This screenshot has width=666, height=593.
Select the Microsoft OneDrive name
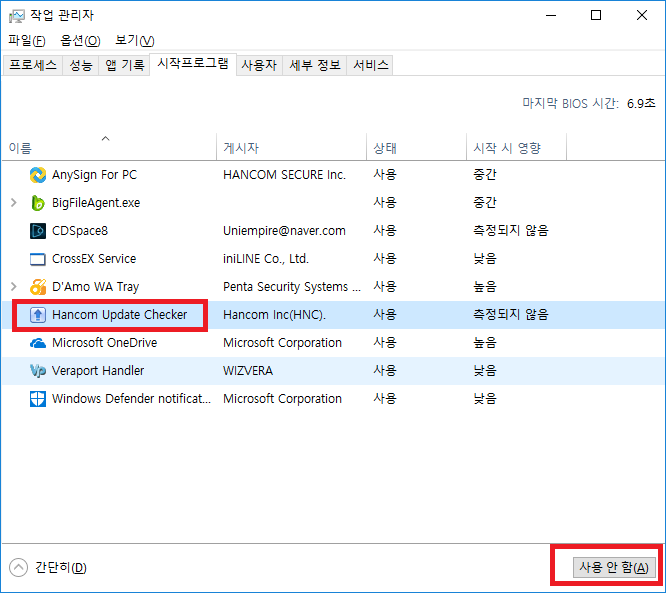[104, 343]
